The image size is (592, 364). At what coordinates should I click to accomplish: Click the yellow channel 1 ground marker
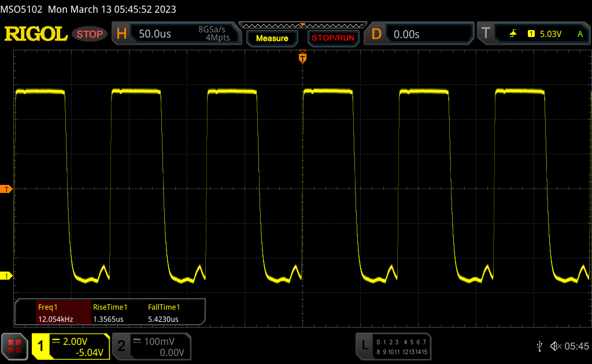point(6,276)
